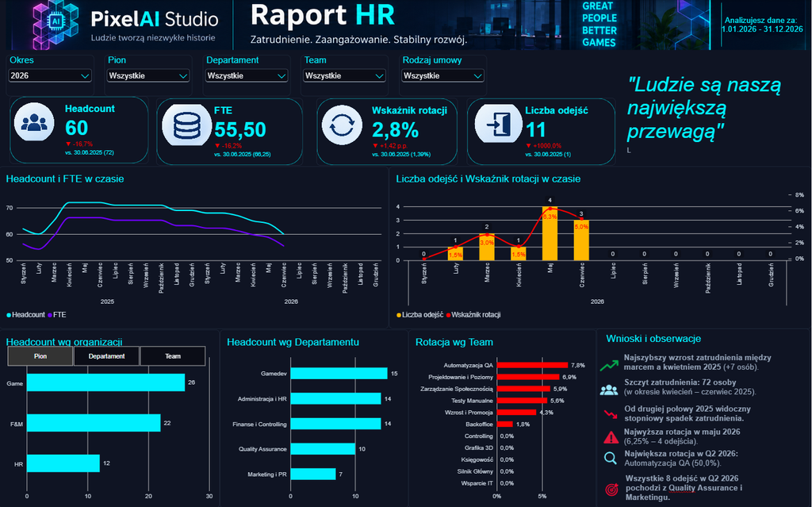Click the magnifier icon beside Największa rotacja

click(x=611, y=459)
